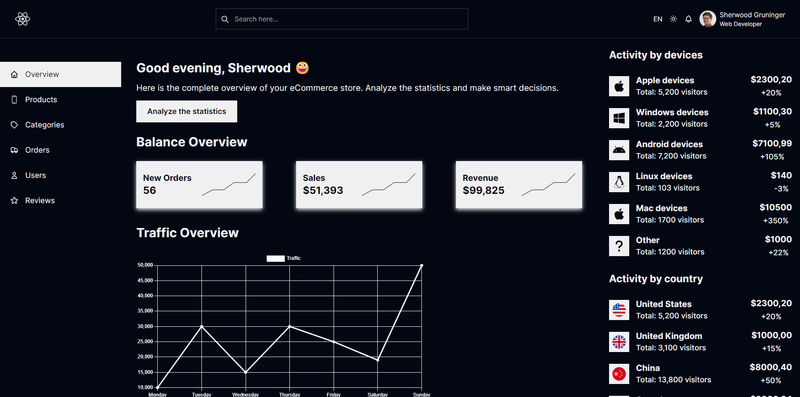Open the New Orders card
The height and width of the screenshot is (397, 800).
click(x=199, y=185)
